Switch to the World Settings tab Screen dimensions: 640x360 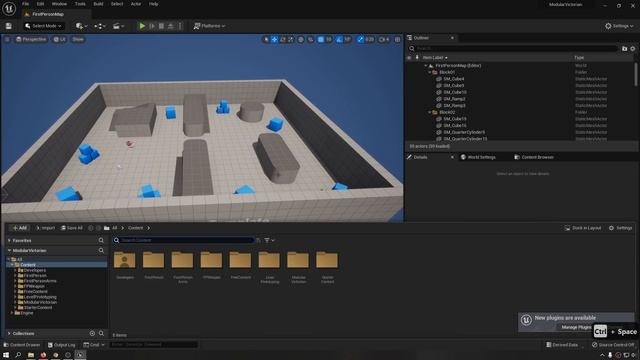(478, 157)
